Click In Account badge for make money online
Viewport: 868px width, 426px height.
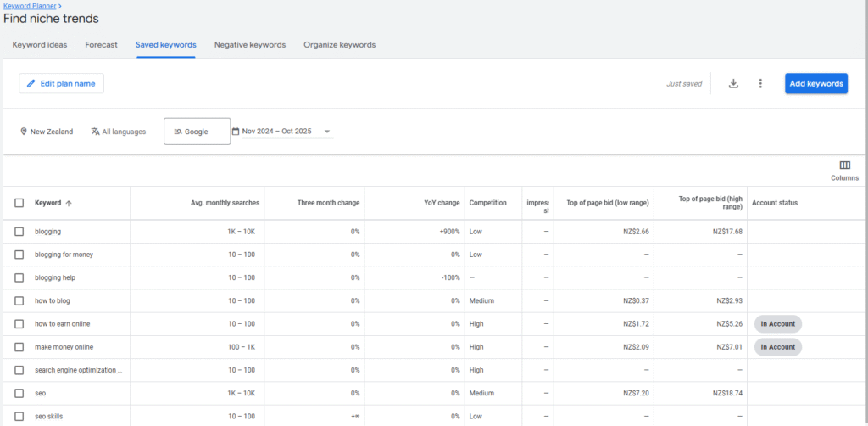(x=778, y=347)
